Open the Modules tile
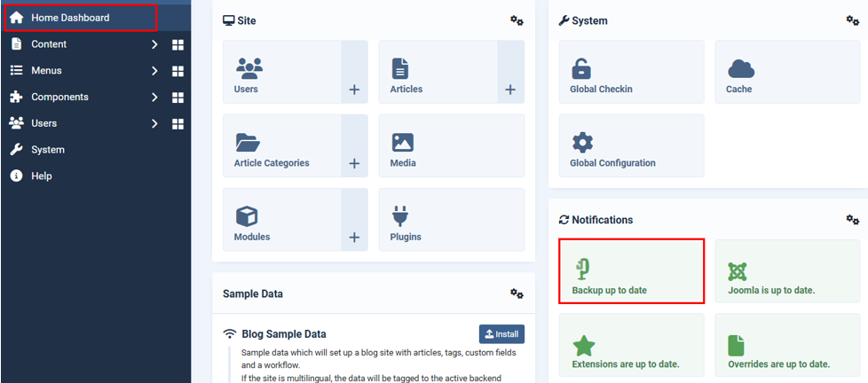Screen dimensions: 868x383 click(282, 219)
